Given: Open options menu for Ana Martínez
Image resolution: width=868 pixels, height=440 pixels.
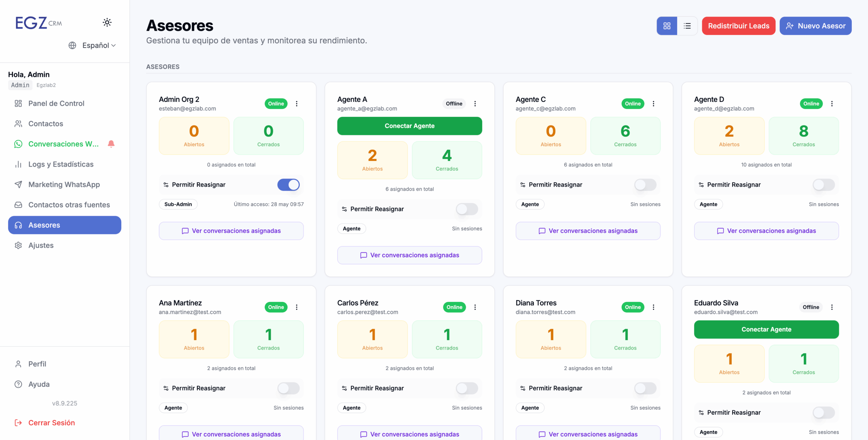Looking at the screenshot, I should click(x=297, y=307).
